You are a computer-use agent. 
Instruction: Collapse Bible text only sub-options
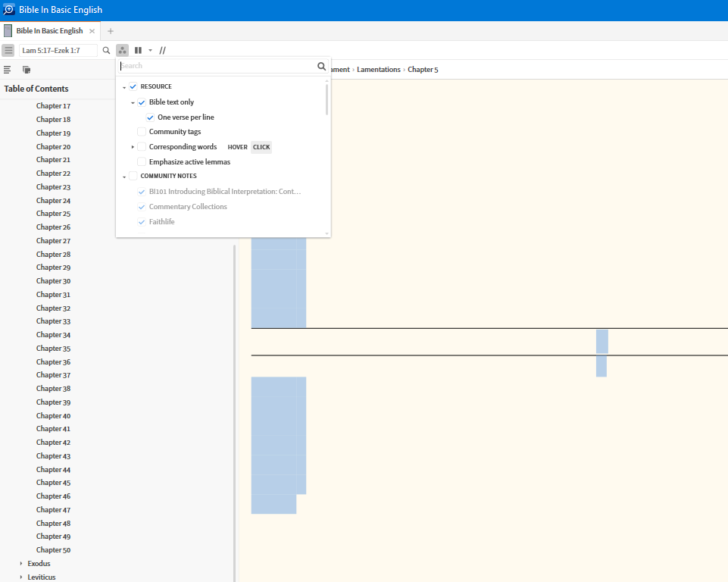pyautogui.click(x=133, y=102)
